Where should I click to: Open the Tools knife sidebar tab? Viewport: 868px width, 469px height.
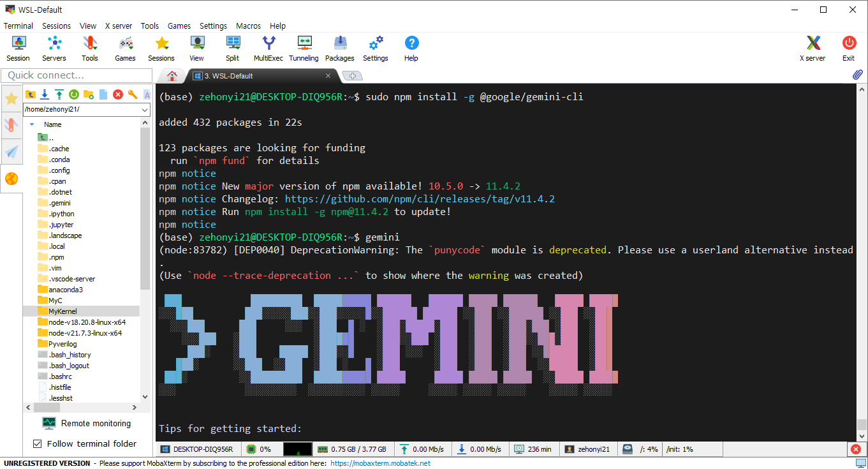(x=11, y=124)
